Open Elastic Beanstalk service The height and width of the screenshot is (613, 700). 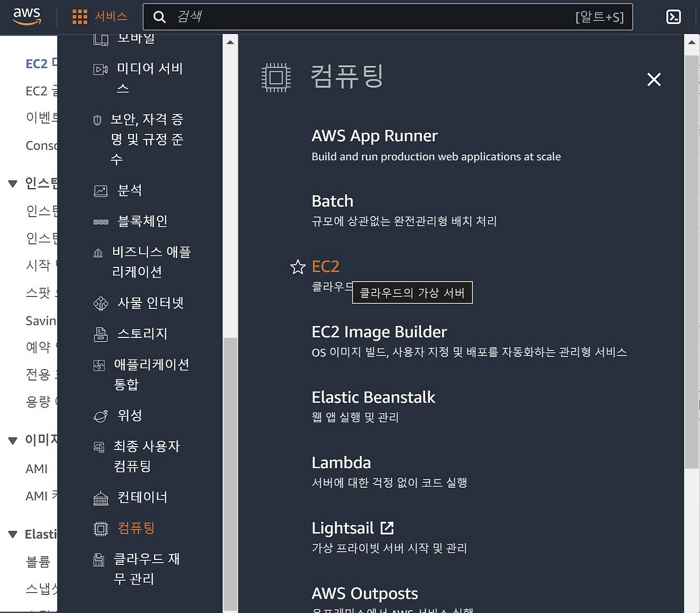[x=373, y=397]
